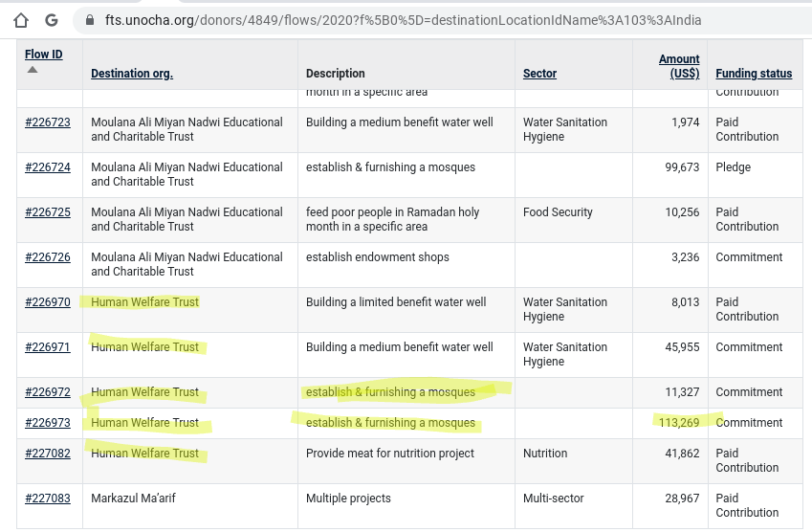
Task: Click Commitment status in row #226726
Action: click(x=749, y=257)
